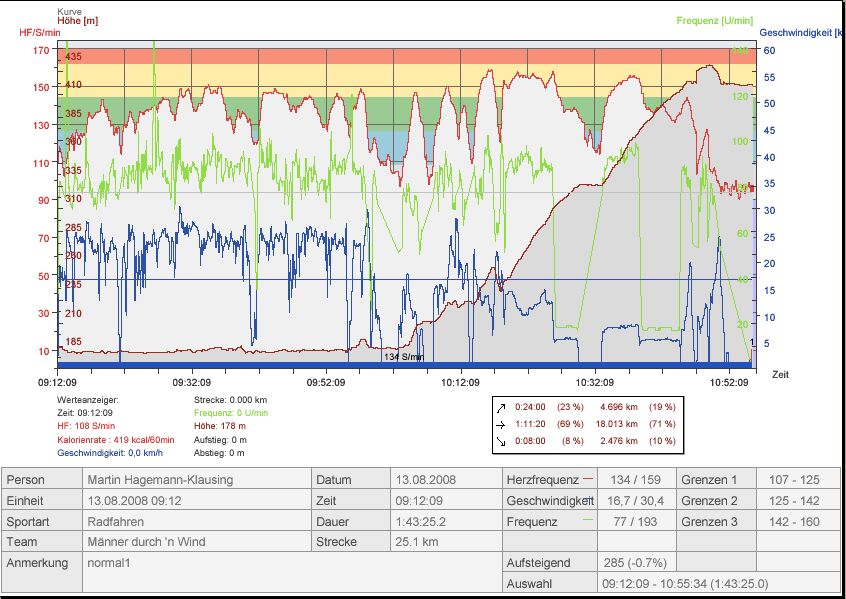Click the Sportart value Radfahren
Screen dimensions: 846x599
[x=115, y=521]
